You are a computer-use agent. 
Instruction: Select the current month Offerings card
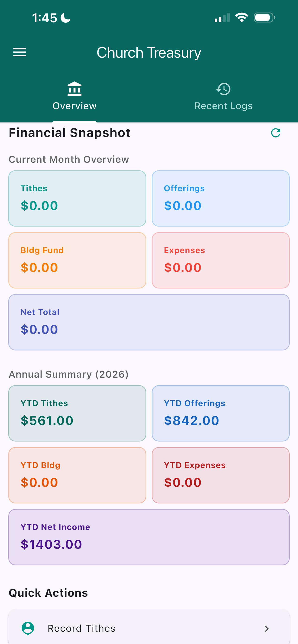tap(220, 198)
